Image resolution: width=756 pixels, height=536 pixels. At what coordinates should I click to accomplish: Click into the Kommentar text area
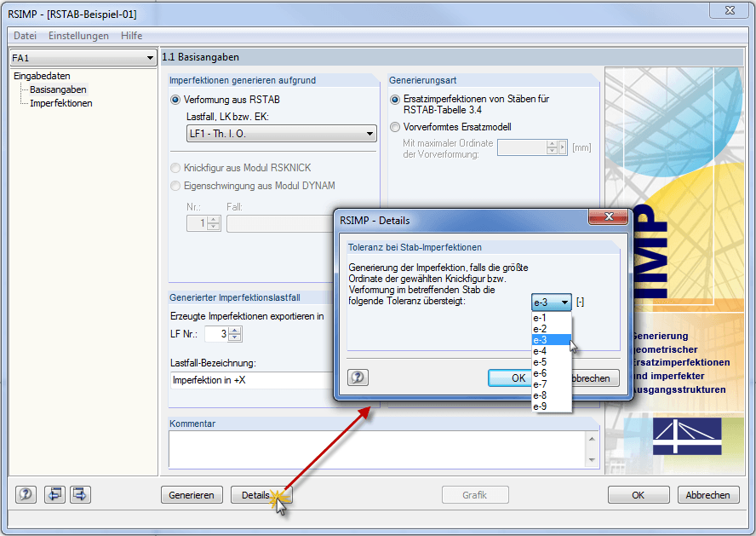[377, 450]
